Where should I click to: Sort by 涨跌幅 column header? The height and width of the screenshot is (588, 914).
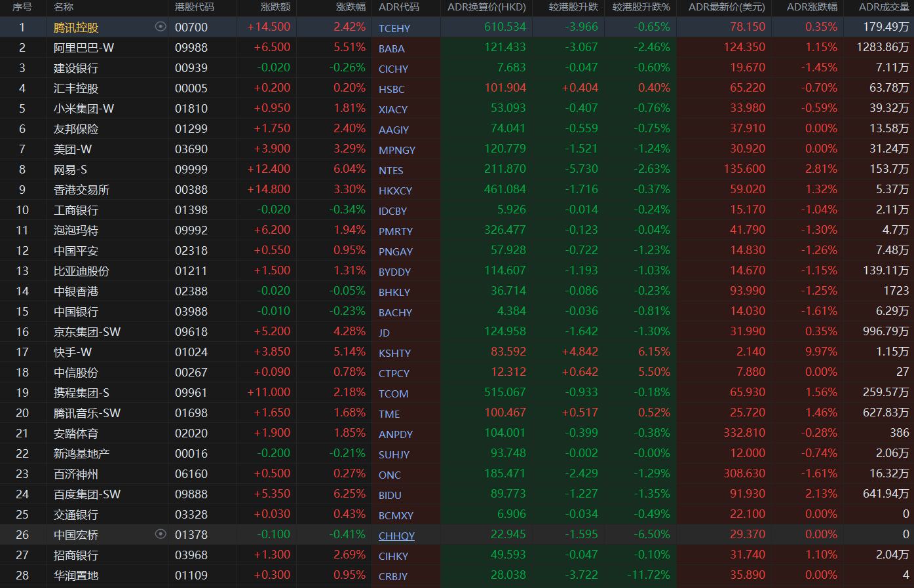350,7
